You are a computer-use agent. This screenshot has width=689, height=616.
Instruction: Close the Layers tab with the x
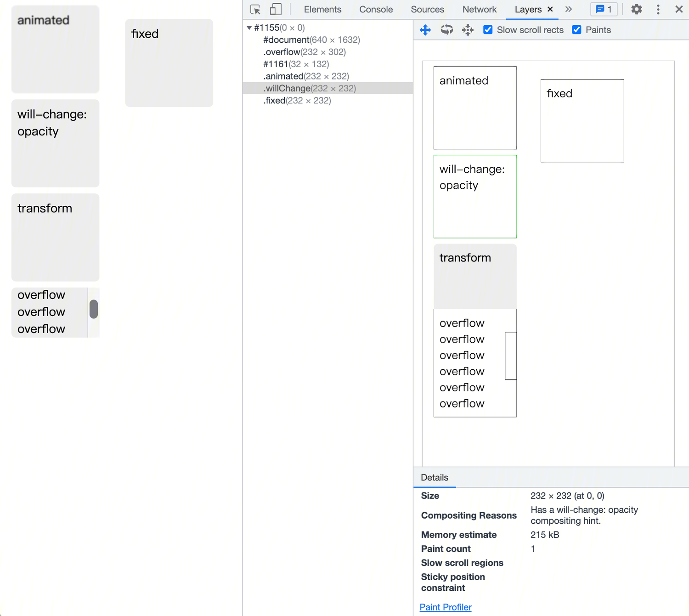click(x=550, y=9)
